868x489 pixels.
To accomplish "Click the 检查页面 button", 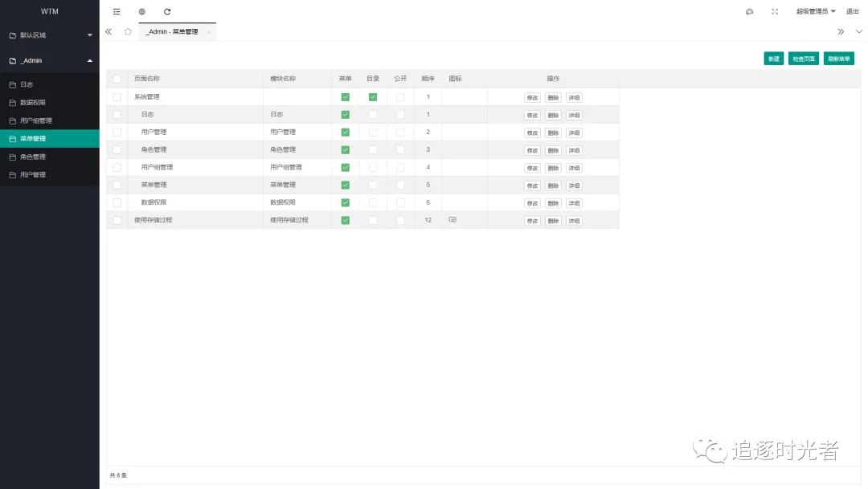I will coord(803,59).
